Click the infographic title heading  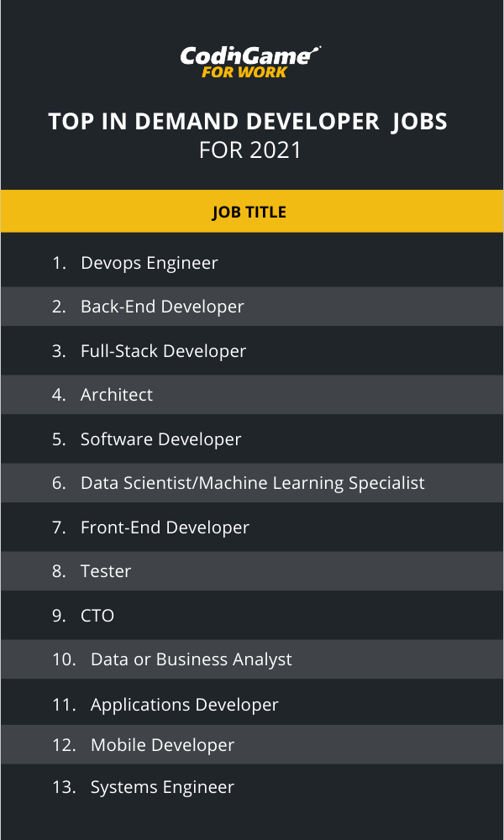point(249,122)
